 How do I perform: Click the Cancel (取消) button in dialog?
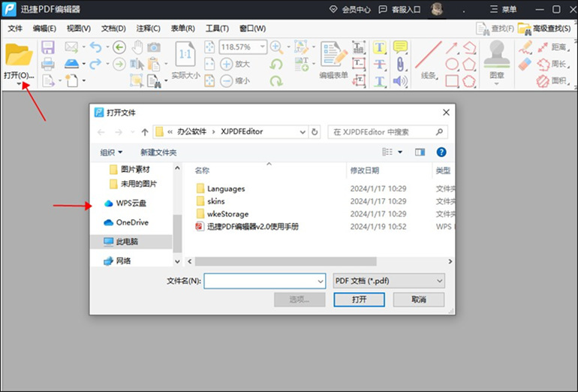(419, 300)
